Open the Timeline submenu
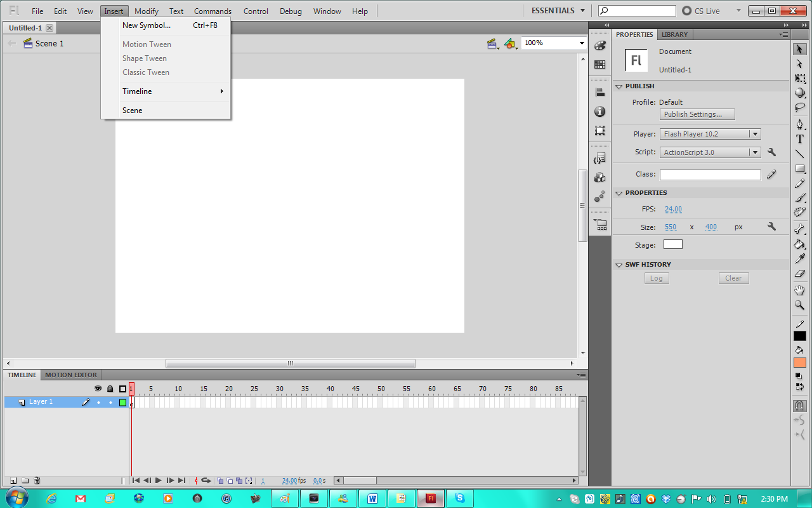This screenshot has height=508, width=812. tap(166, 91)
